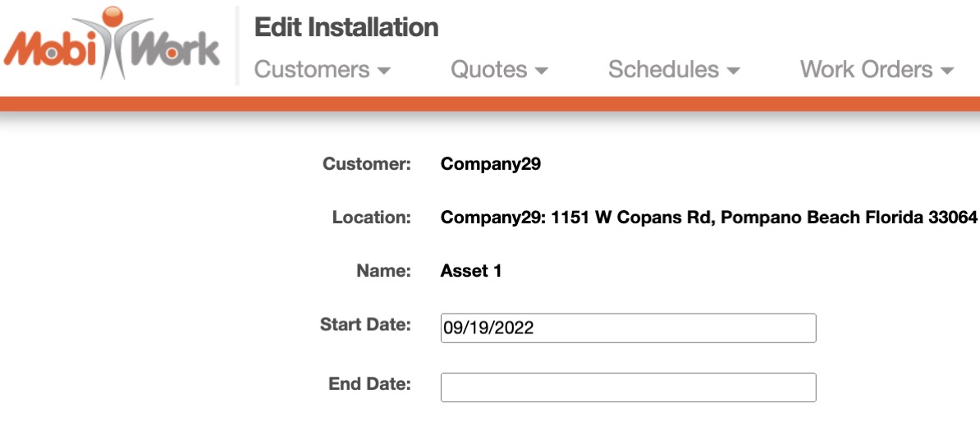Click the Work Orders dropdown caret
Viewport: 980px width, 422px height.
947,71
